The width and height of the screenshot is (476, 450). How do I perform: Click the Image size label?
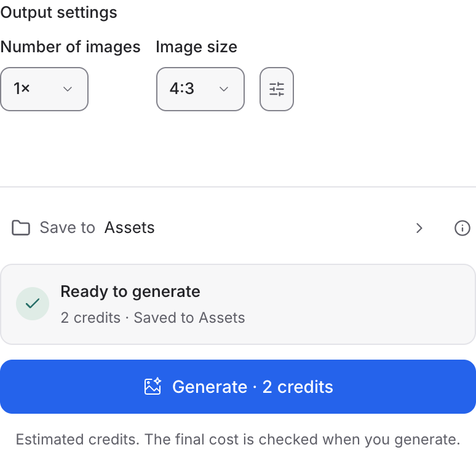click(196, 47)
